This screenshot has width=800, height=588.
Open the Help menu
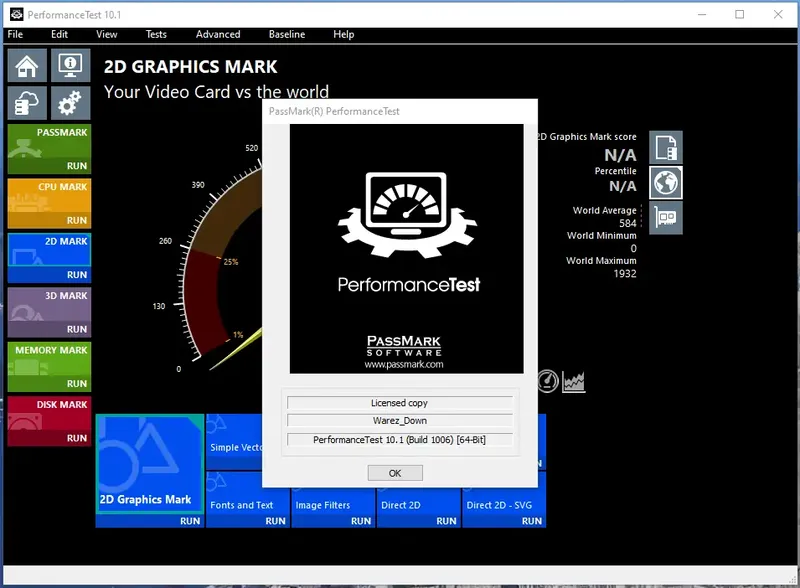coord(343,34)
